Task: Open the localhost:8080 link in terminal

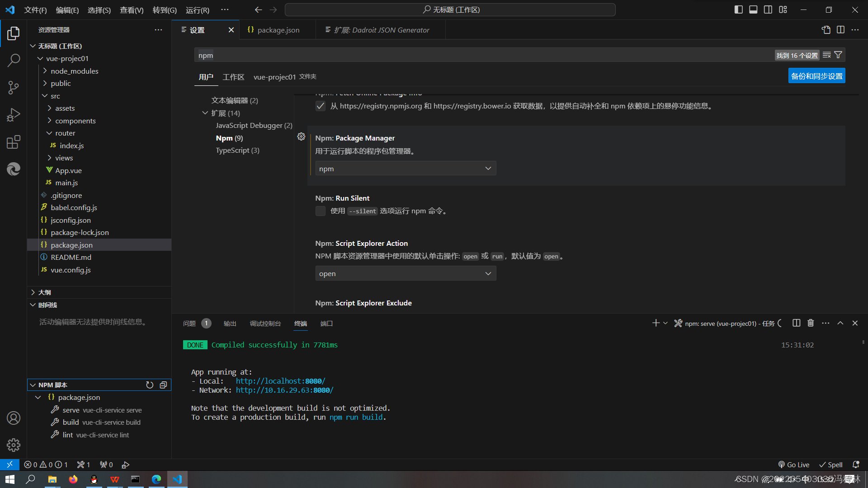Action: pyautogui.click(x=280, y=381)
